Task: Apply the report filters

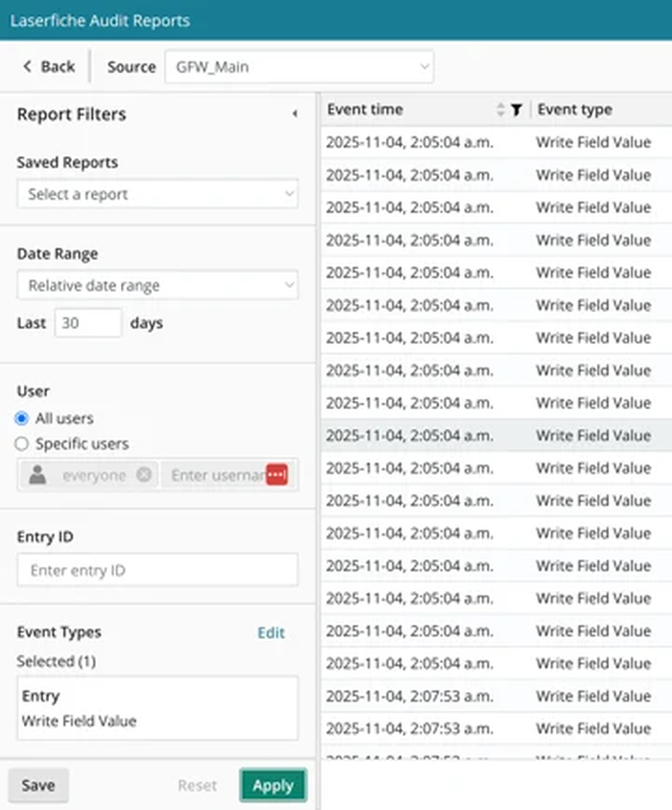Action: (273, 785)
